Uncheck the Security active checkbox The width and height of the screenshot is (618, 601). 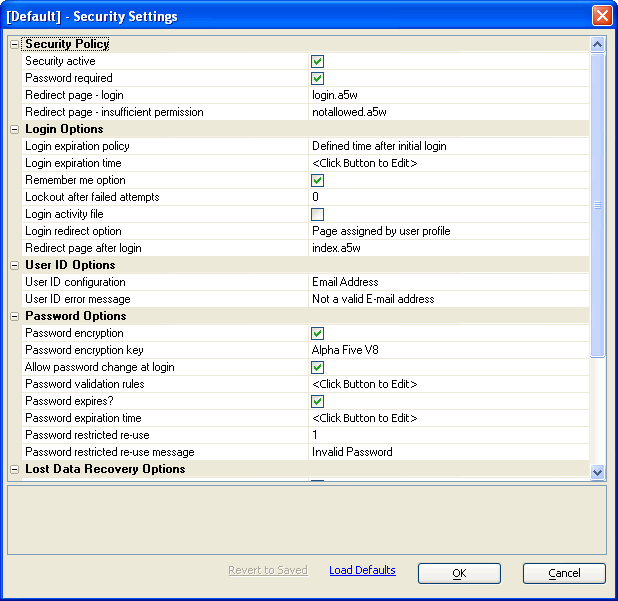(x=317, y=61)
